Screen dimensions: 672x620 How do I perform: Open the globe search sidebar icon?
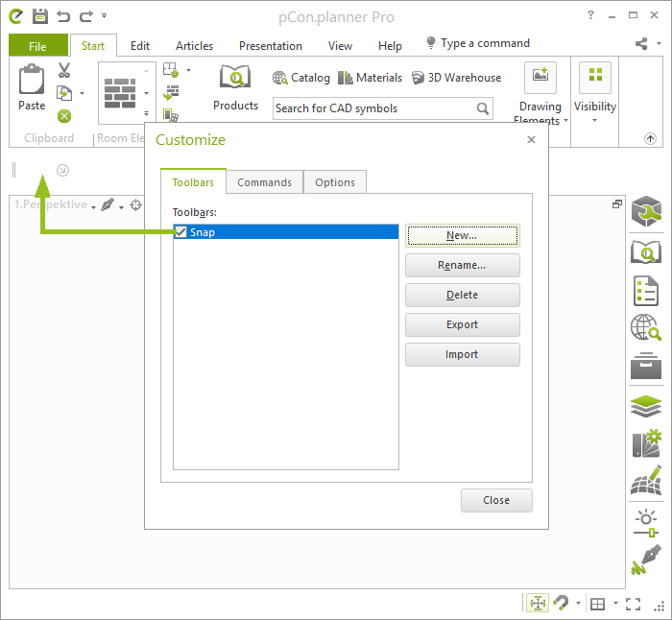click(645, 328)
